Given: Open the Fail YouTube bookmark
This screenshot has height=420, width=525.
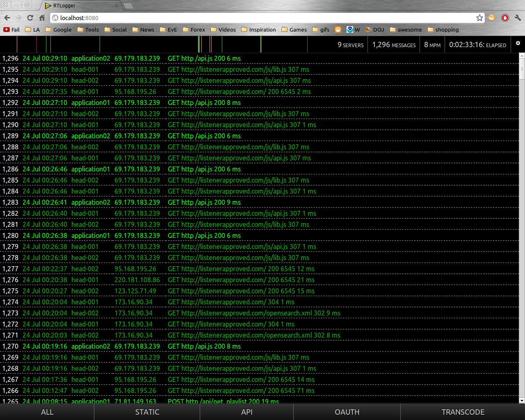Looking at the screenshot, I should (x=11, y=30).
